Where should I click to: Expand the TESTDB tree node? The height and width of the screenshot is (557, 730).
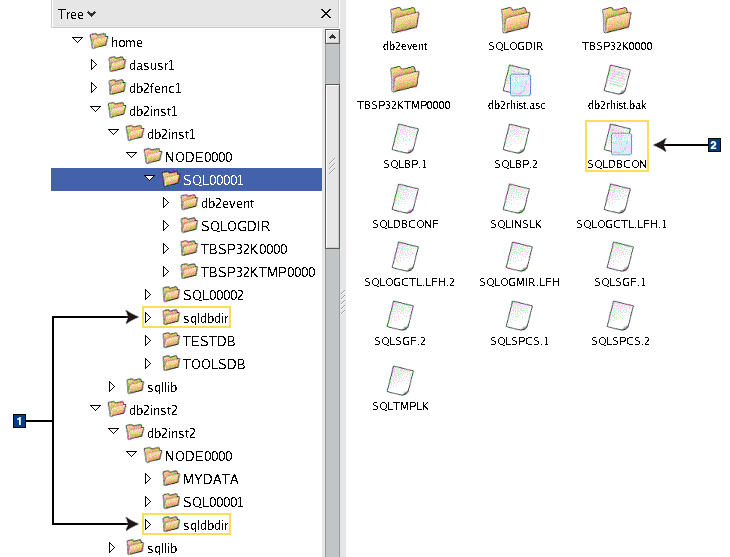tap(148, 340)
